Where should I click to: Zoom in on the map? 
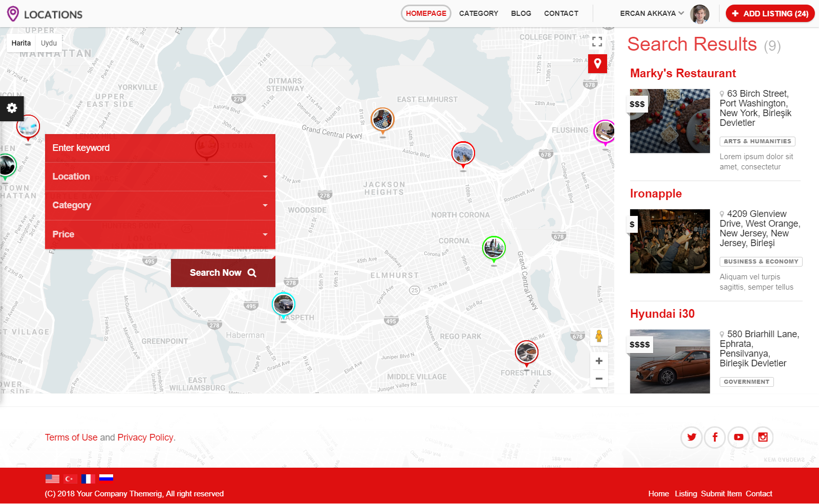point(599,361)
